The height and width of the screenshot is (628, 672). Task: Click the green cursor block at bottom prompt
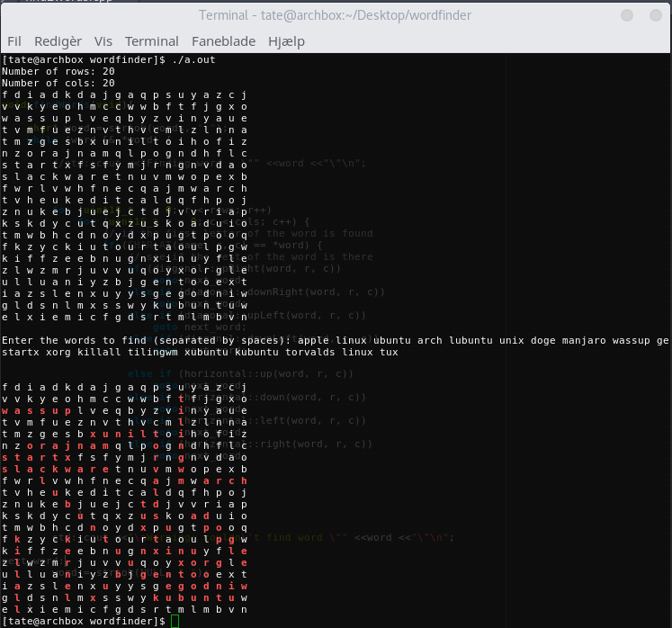(x=175, y=621)
